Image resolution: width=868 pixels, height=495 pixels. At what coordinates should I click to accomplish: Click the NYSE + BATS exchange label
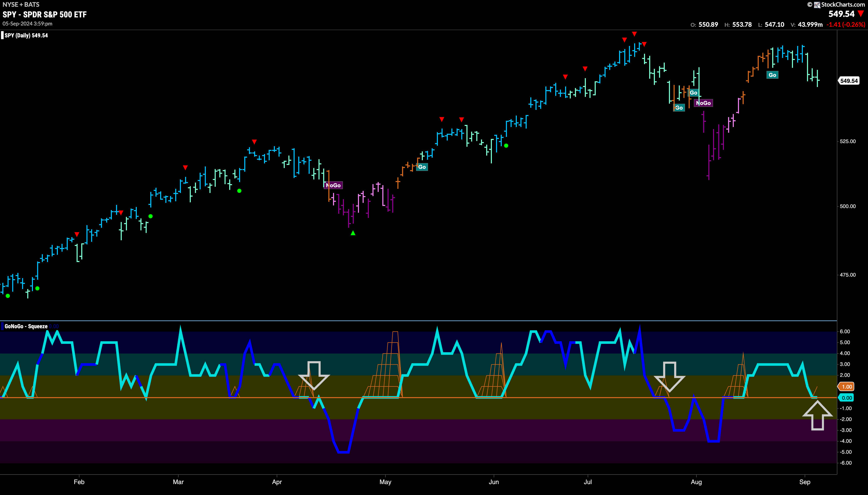tap(21, 4)
